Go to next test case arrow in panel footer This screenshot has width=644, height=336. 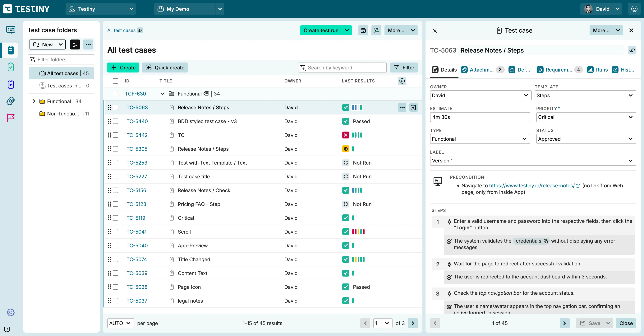[564, 323]
